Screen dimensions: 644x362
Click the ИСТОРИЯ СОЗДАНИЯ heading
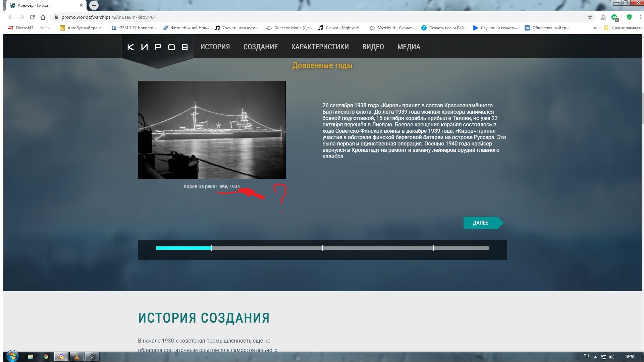[x=204, y=318]
